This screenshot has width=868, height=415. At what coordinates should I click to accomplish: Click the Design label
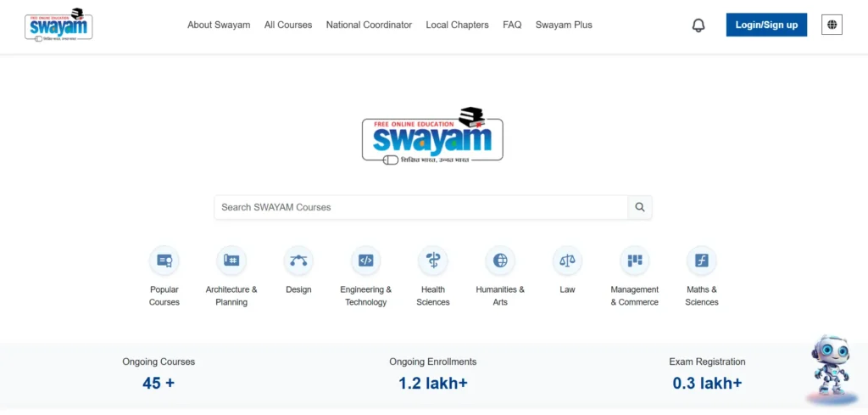point(299,289)
